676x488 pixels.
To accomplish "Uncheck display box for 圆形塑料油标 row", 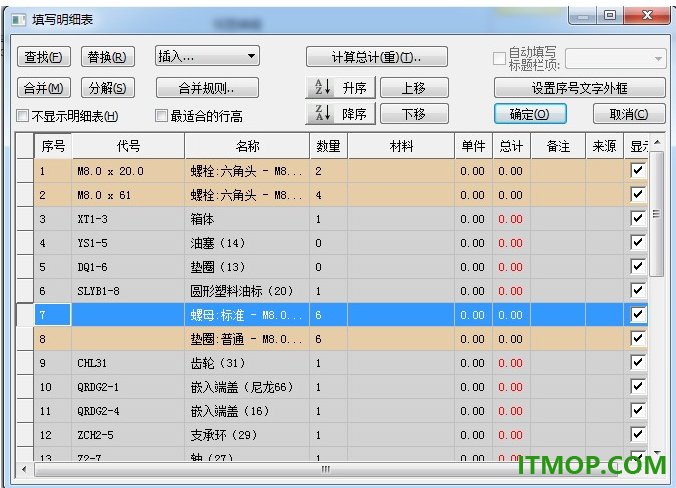I will tap(638, 290).
